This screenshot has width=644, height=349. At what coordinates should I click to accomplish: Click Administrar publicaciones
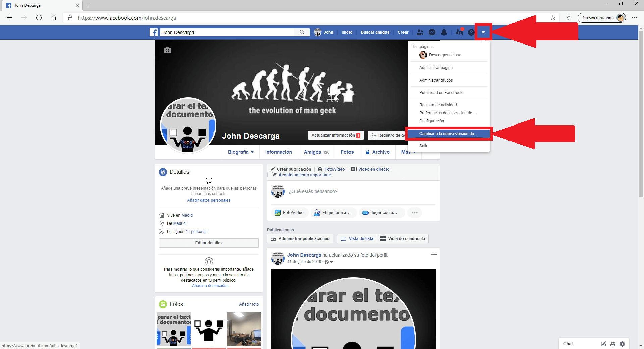coord(300,239)
